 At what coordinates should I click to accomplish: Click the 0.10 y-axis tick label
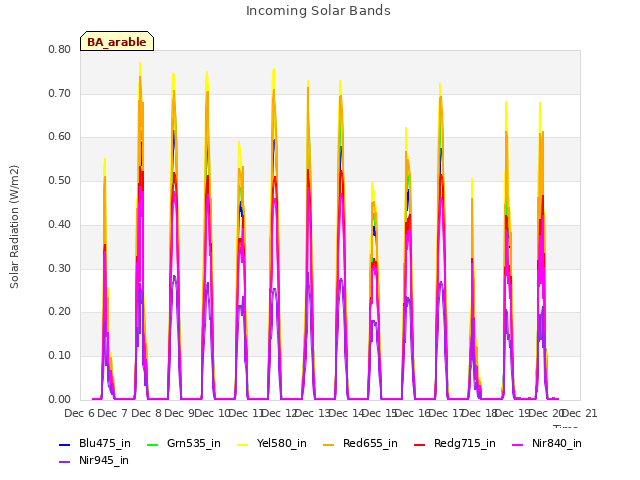click(60, 356)
